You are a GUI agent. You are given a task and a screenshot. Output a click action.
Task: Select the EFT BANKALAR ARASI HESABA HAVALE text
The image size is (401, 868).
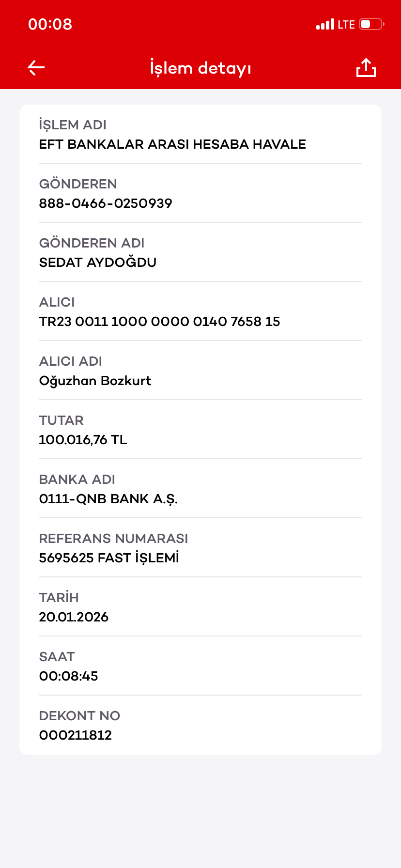[x=172, y=144]
